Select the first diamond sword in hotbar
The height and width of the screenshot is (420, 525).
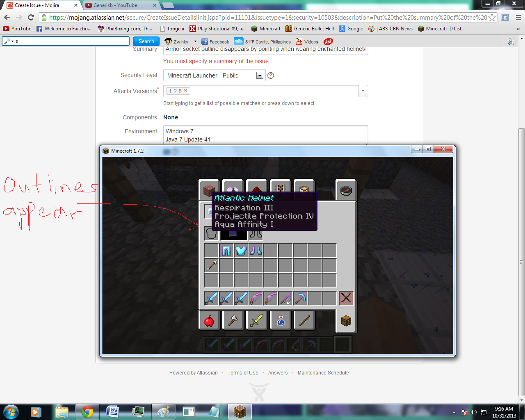[x=212, y=298]
